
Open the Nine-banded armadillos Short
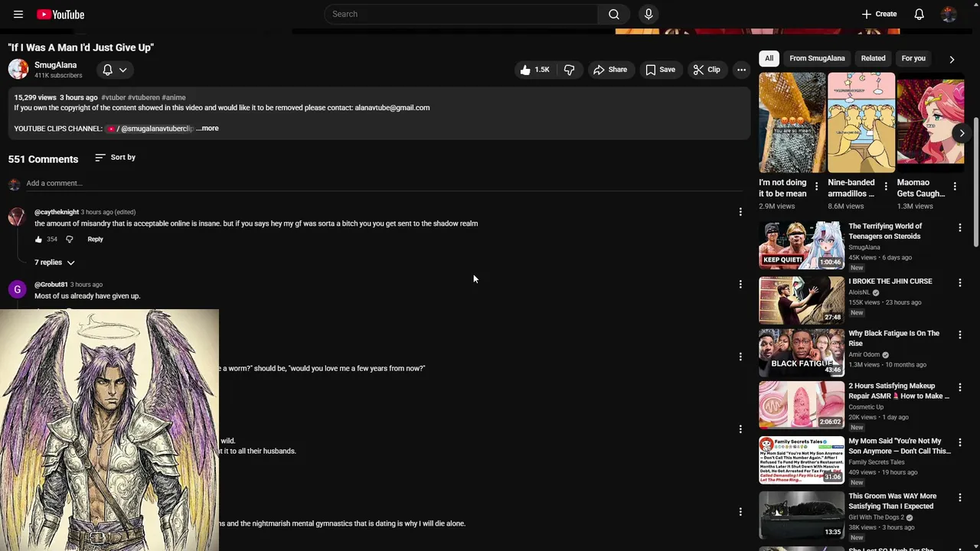tap(861, 122)
